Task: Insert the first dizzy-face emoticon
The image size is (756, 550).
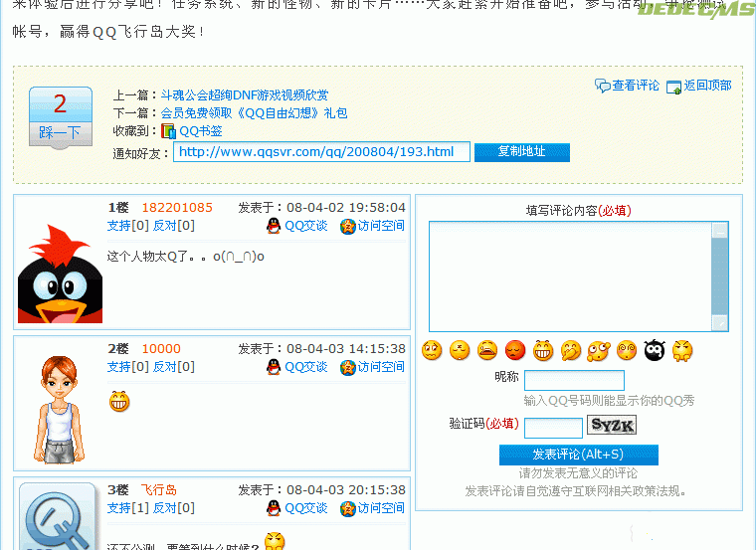Action: coord(432,350)
